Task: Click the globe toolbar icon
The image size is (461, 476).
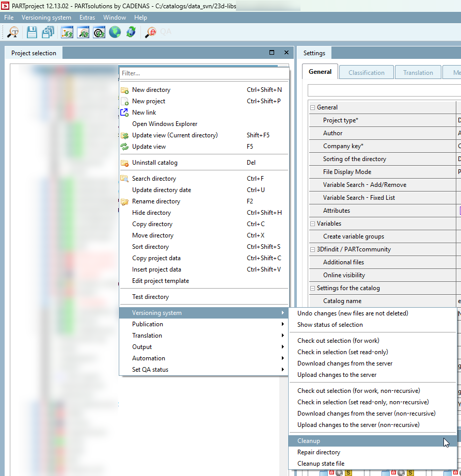Action: (115, 32)
